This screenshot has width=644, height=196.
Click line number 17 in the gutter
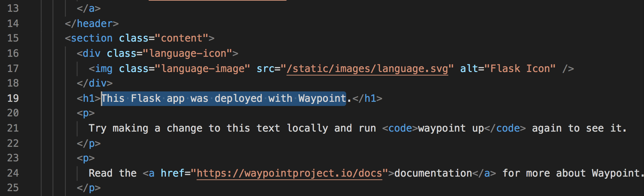point(13,69)
